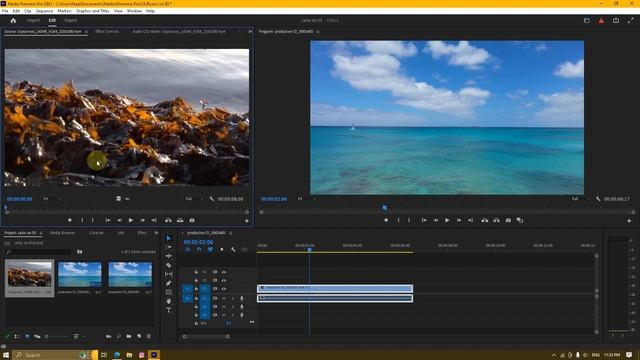Viewport: 640px width, 360px height.
Task: Toggle V3 track output eye
Action: 224,272
